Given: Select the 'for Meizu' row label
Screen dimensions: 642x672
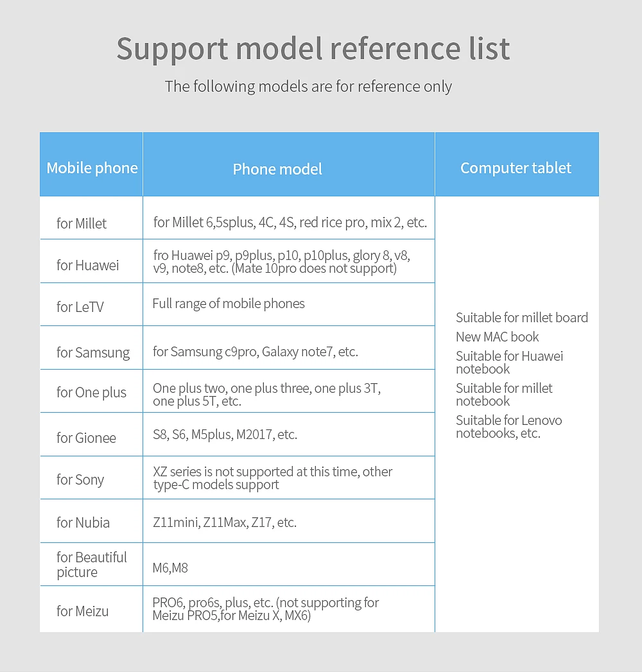Looking at the screenshot, I should pos(82,611).
